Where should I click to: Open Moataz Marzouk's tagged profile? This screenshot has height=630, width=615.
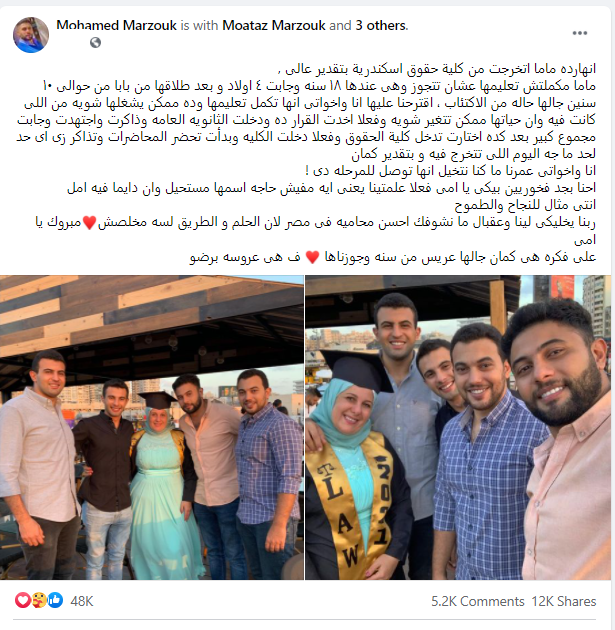pos(274,25)
